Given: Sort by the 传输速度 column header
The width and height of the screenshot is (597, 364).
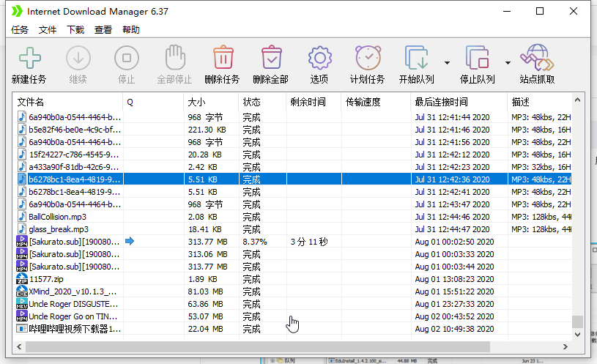Looking at the screenshot, I should click(376, 102).
